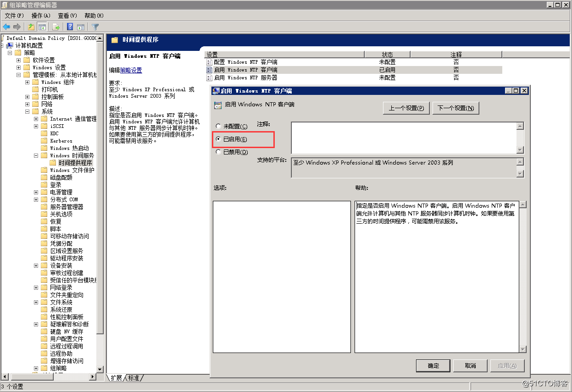Click inside the 注释 comment text box

pyautogui.click(x=404, y=138)
